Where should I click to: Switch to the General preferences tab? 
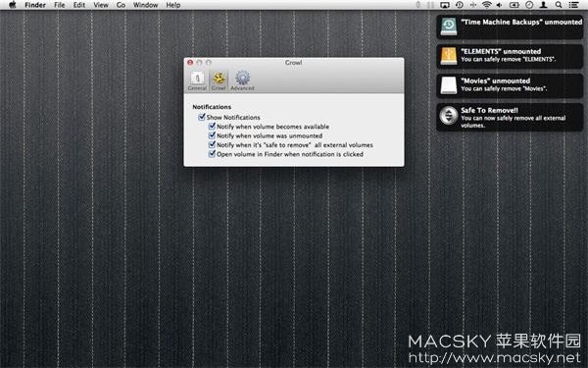(x=197, y=80)
